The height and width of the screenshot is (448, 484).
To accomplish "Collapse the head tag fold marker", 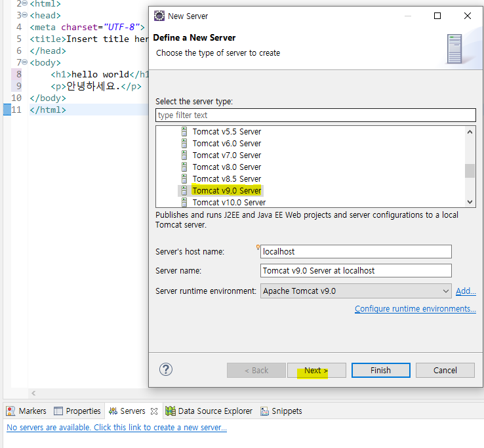I will tap(25, 15).
